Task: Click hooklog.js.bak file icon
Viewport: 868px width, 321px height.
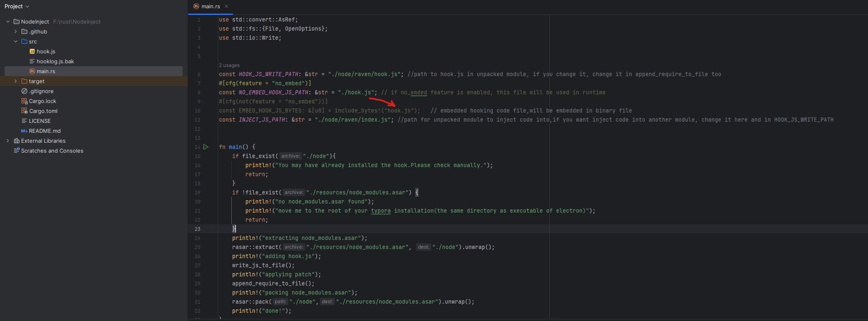Action: [x=32, y=61]
